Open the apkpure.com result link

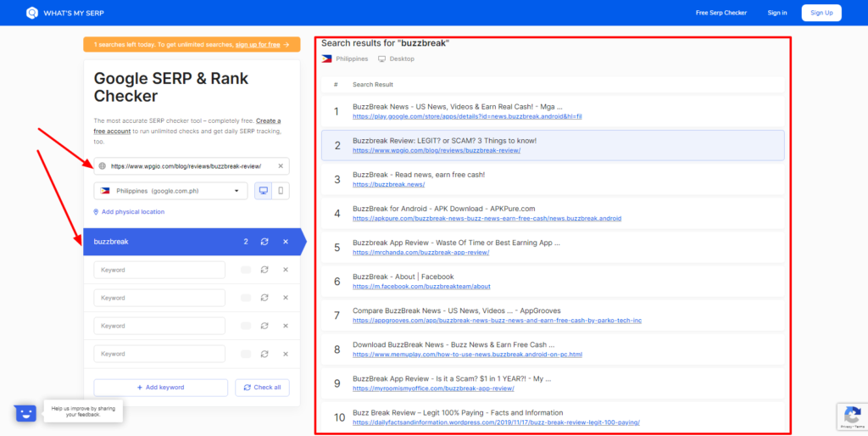pos(487,218)
